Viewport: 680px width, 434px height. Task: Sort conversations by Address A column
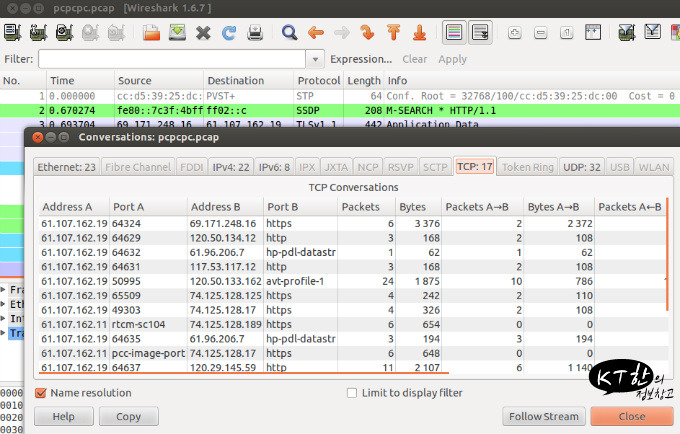(74, 207)
